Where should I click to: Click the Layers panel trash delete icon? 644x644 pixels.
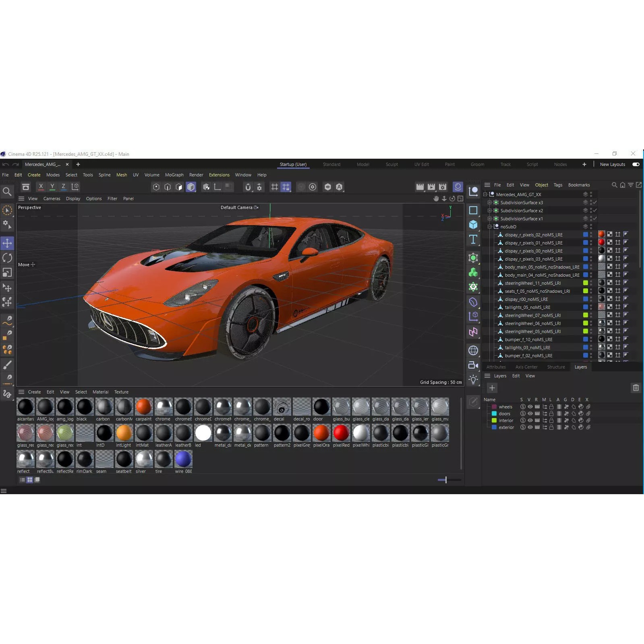pos(636,388)
